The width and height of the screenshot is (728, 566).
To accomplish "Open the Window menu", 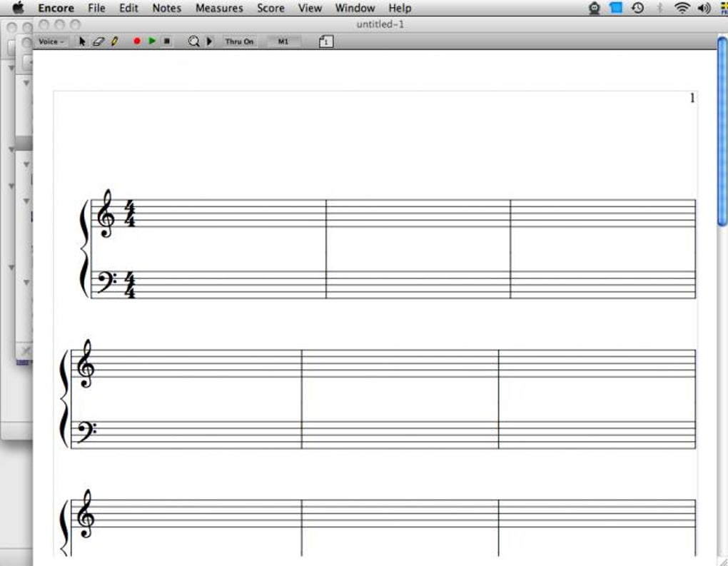I will click(355, 8).
